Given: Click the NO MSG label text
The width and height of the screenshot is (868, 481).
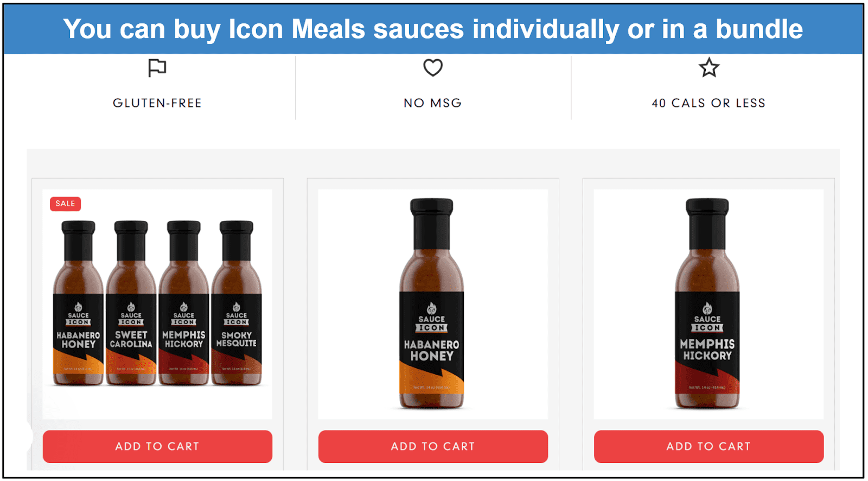Looking at the screenshot, I should (433, 103).
